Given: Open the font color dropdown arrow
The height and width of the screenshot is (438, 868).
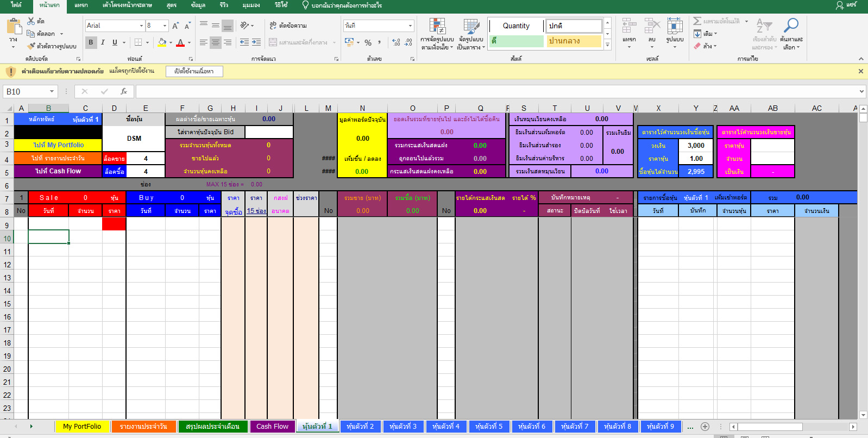Looking at the screenshot, I should click(x=189, y=42).
